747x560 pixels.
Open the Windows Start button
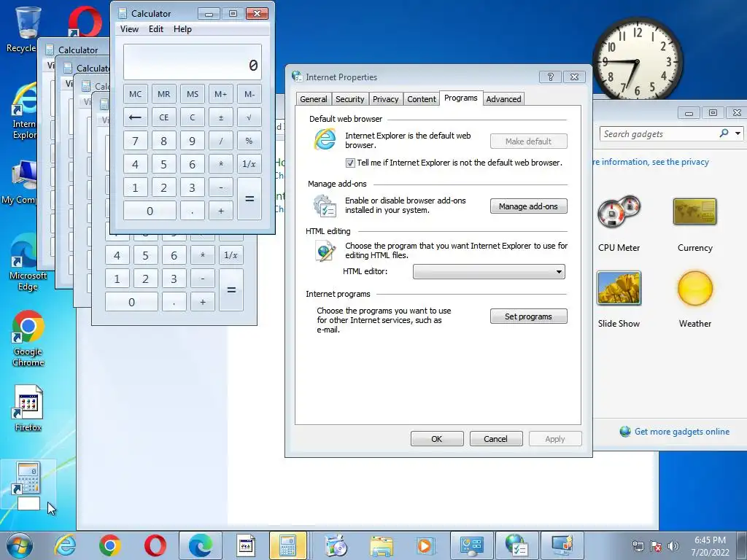[19, 545]
